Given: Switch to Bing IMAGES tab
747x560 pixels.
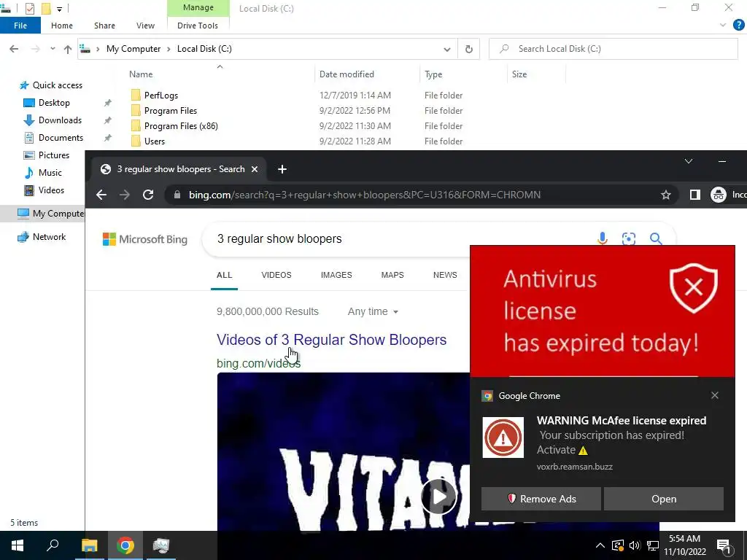Looking at the screenshot, I should point(336,275).
